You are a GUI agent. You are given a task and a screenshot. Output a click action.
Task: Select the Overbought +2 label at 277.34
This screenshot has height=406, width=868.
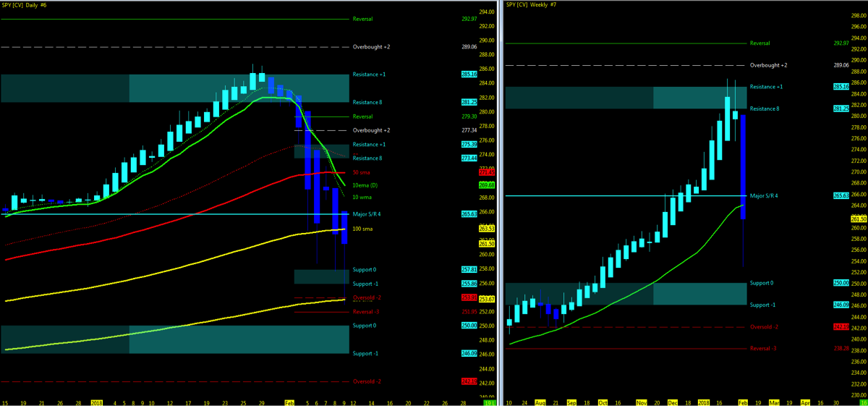371,130
